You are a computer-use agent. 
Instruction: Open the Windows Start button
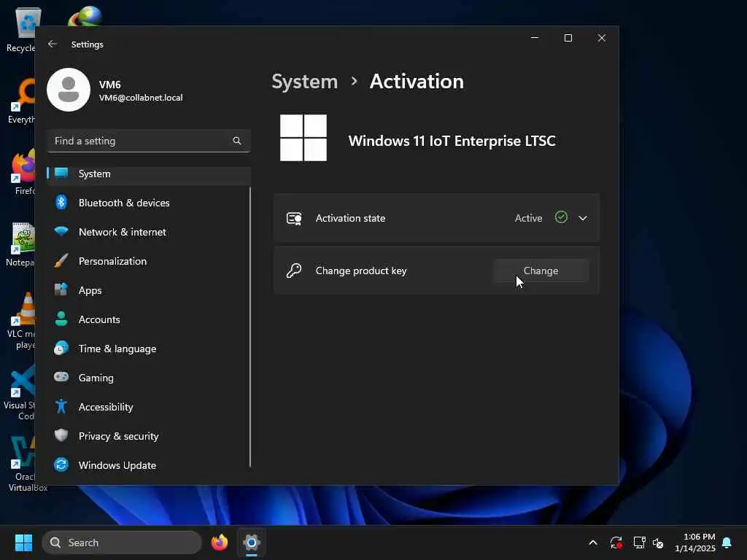point(23,542)
